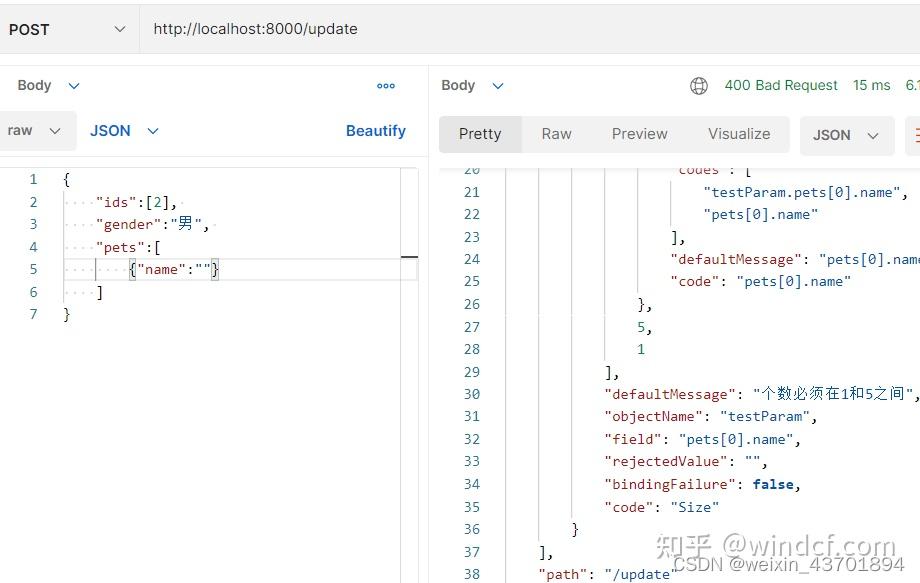Open the request JSON language dropdown
The height and width of the screenshot is (583, 920).
coord(124,130)
